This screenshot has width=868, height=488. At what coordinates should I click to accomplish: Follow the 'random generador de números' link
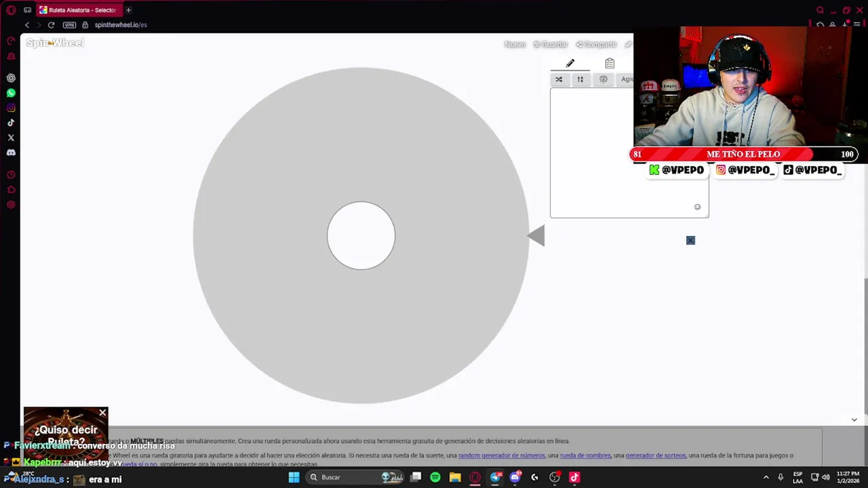click(502, 455)
